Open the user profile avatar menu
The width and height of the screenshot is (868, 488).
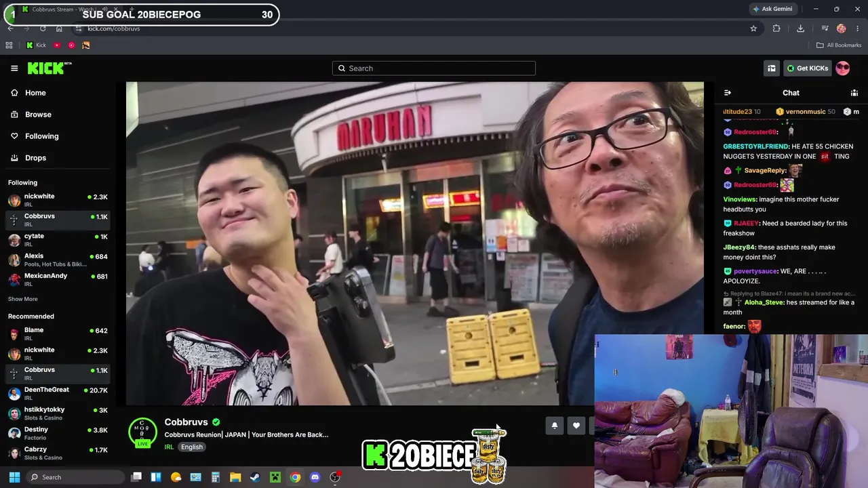click(843, 68)
